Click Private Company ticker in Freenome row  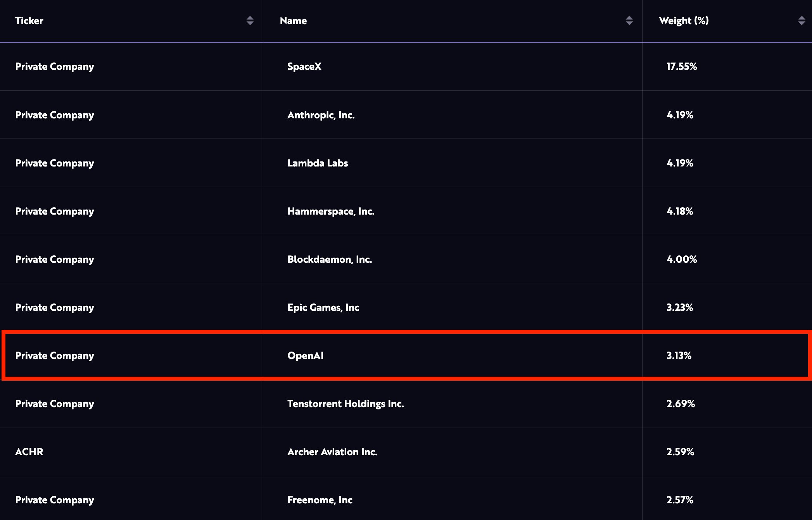55,500
